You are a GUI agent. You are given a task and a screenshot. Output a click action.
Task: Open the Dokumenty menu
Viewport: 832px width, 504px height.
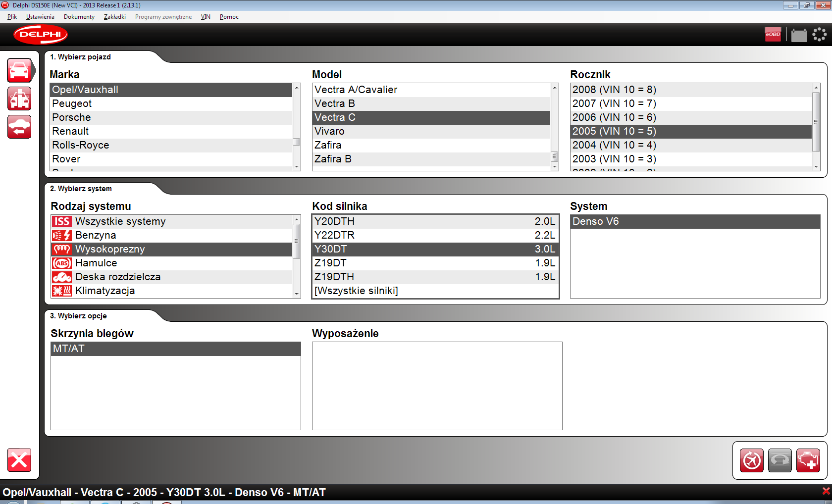pyautogui.click(x=79, y=17)
